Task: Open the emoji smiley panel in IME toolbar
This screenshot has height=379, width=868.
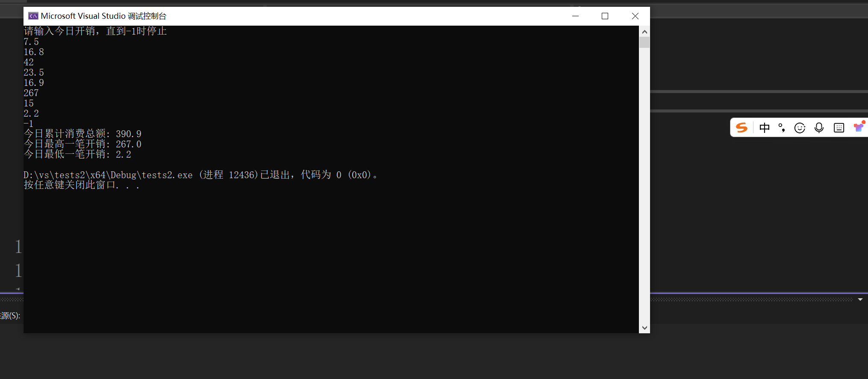Action: click(800, 128)
